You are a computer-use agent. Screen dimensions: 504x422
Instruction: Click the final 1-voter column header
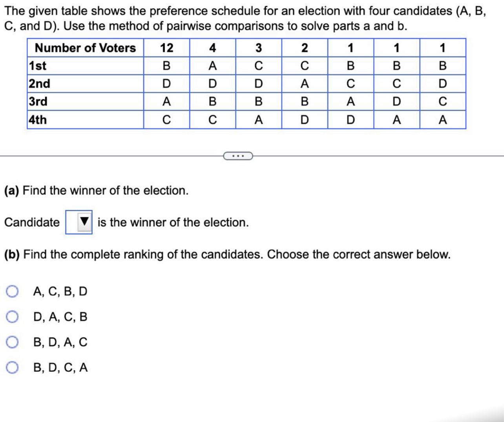[442, 48]
